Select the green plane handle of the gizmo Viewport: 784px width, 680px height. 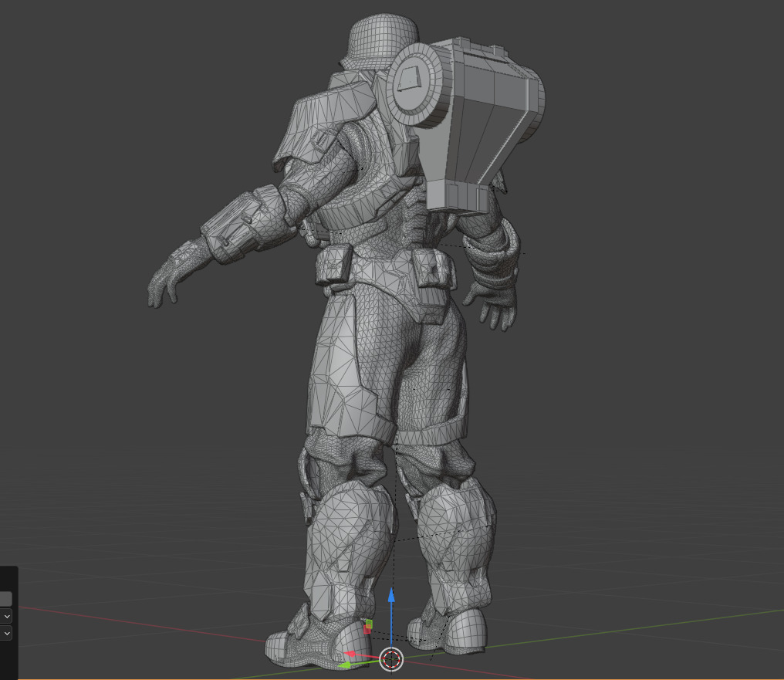pos(369,623)
